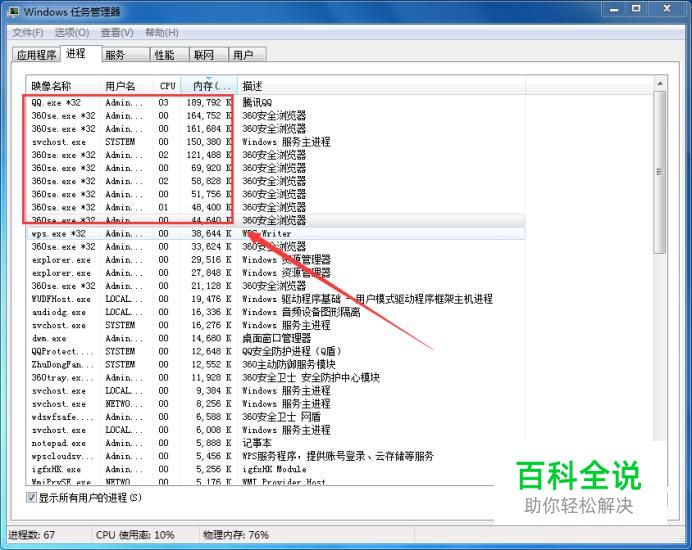Select svchost.exe row owned by NETWO...
Image resolution: width=692 pixels, height=550 pixels.
[276, 404]
